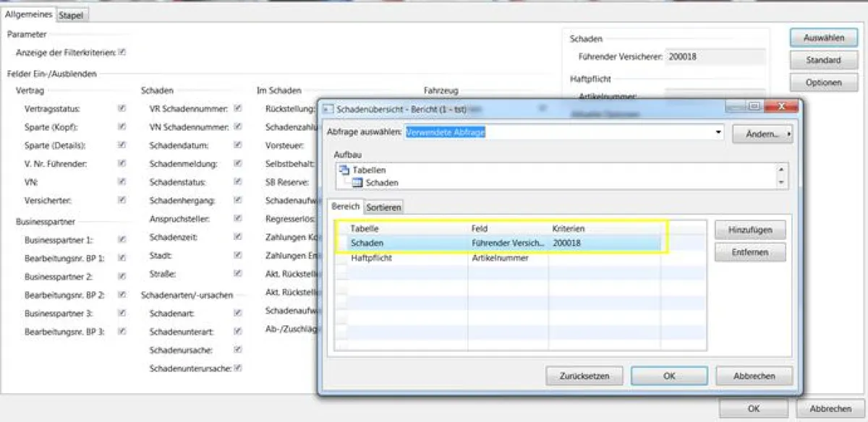Click the Schaden table icon in Aufbau tree
The height and width of the screenshot is (422, 868).
coord(357,183)
